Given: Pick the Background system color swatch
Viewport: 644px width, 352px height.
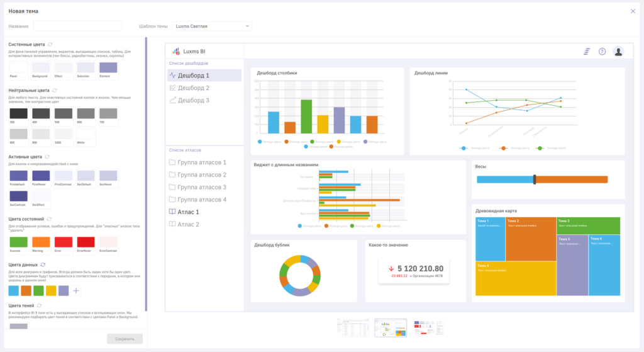Looking at the screenshot, I should click(x=41, y=67).
